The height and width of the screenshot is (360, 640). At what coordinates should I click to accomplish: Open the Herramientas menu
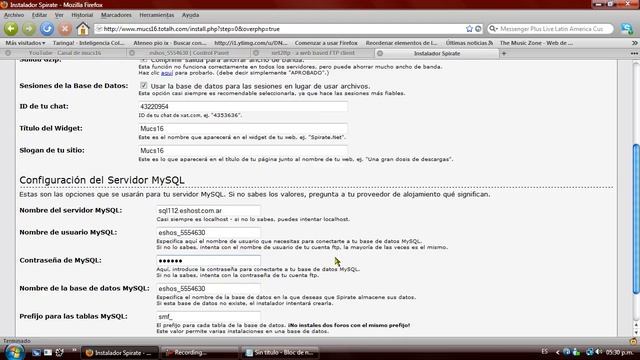157,15
